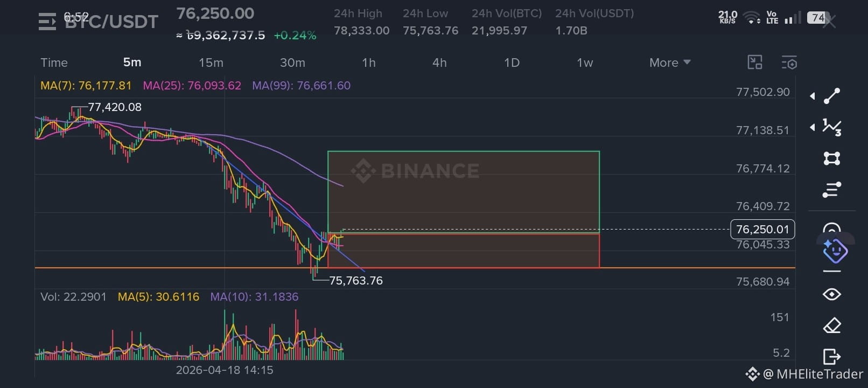The image size is (868, 388).
Task: Tap the +0.24% change value
Action: [295, 36]
